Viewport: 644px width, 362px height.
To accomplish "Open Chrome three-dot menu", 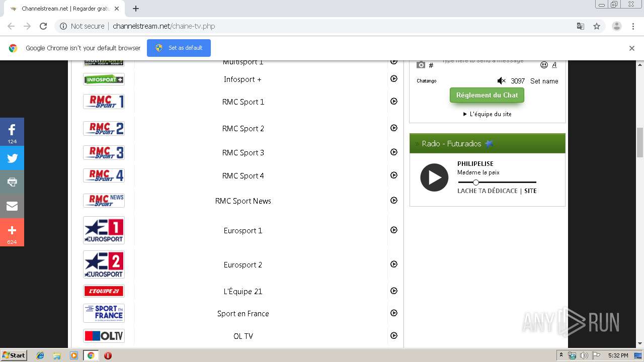I will pyautogui.click(x=633, y=26).
